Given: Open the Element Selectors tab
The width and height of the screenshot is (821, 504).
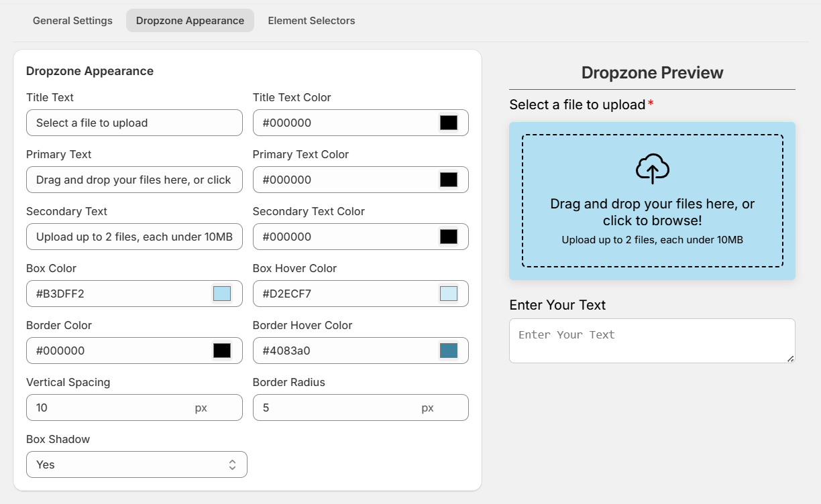Looking at the screenshot, I should tap(311, 21).
